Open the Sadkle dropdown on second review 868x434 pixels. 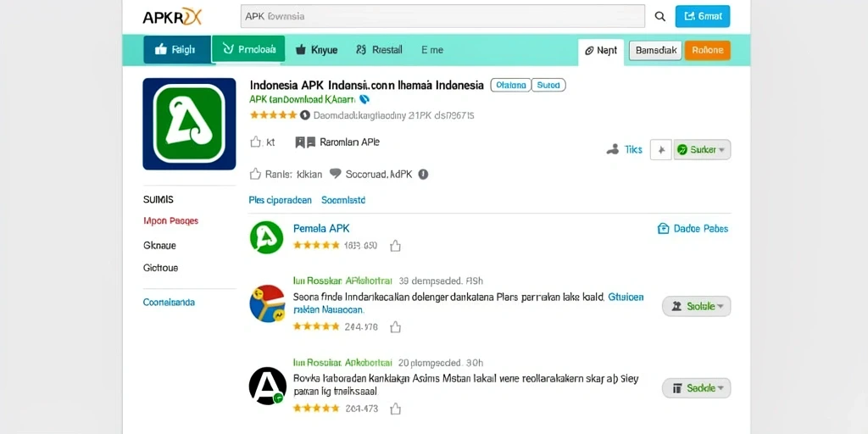pyautogui.click(x=697, y=388)
